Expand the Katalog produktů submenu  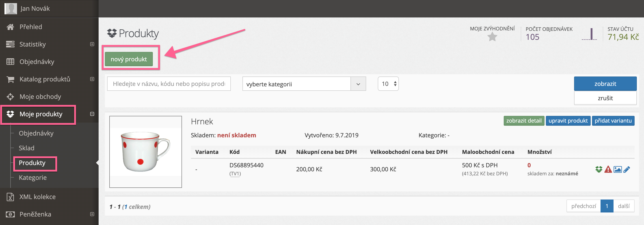pyautogui.click(x=92, y=79)
